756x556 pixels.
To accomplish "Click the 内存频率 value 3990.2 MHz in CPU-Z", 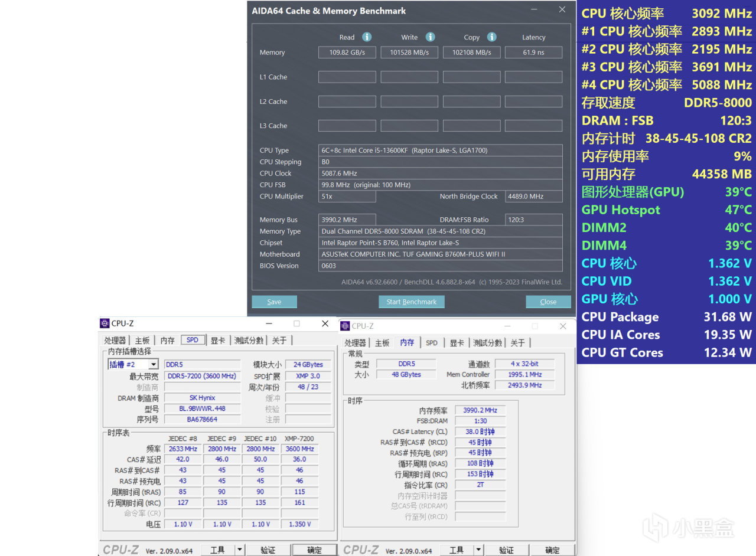I will point(480,410).
